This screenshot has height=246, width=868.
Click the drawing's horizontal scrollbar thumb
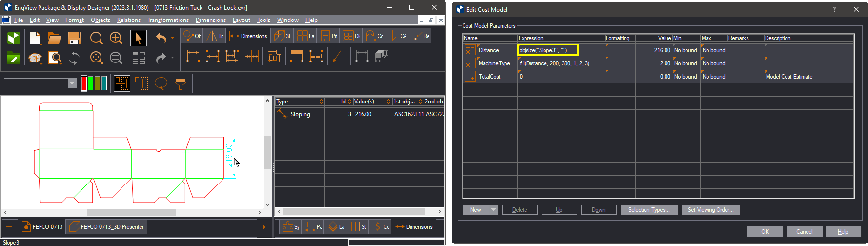pos(131,212)
